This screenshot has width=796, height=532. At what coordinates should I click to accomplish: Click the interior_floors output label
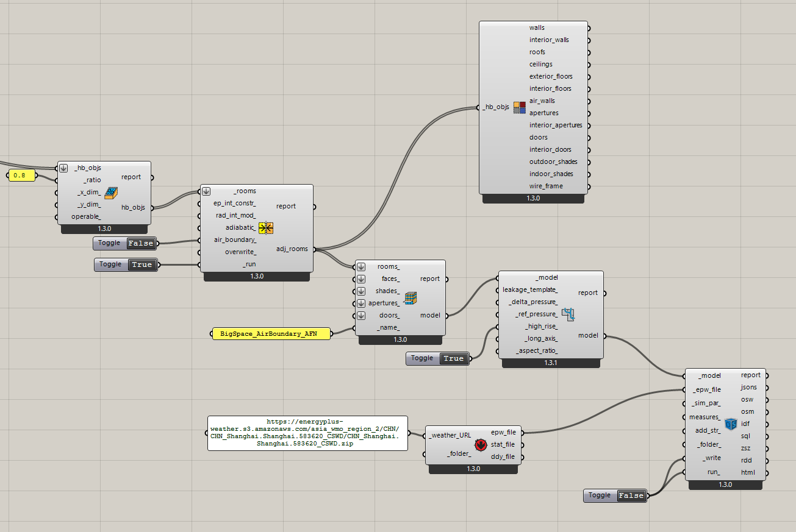[550, 88]
